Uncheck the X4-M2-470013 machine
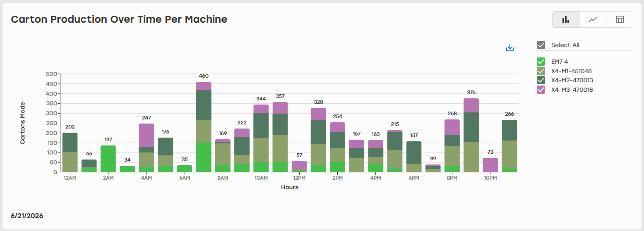 [x=541, y=80]
